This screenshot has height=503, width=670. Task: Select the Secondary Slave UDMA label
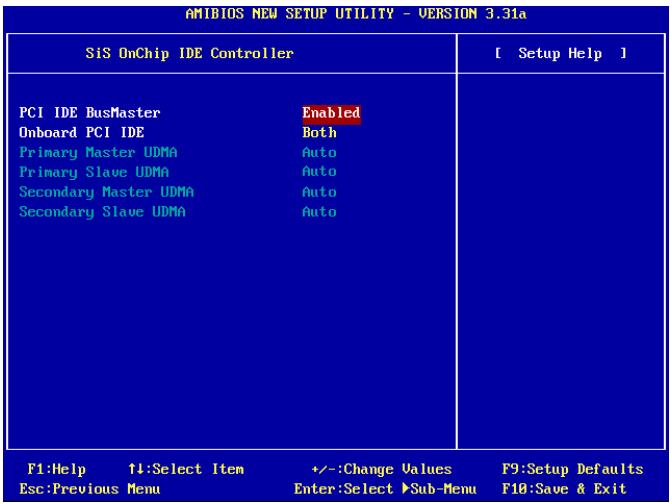(103, 212)
